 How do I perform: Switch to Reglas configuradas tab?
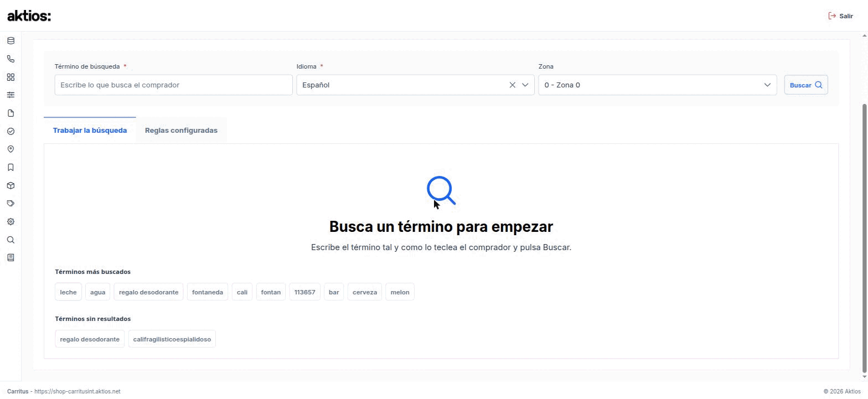pyautogui.click(x=181, y=131)
